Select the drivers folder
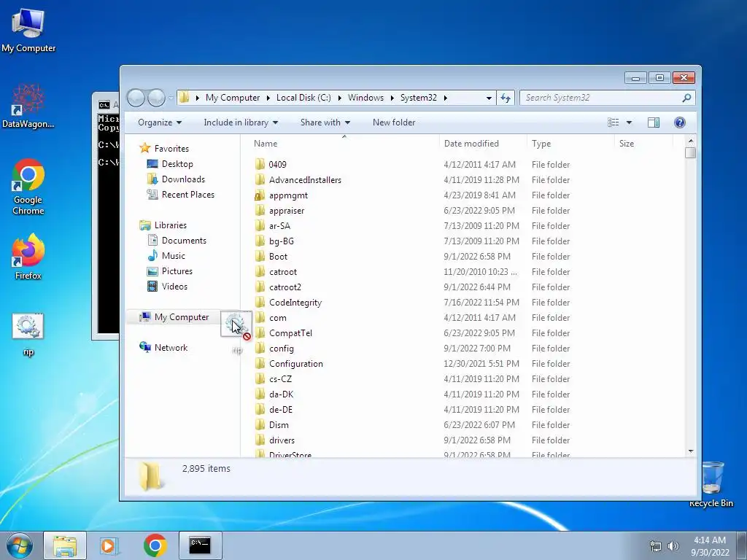This screenshot has width=747, height=560. pos(282,440)
